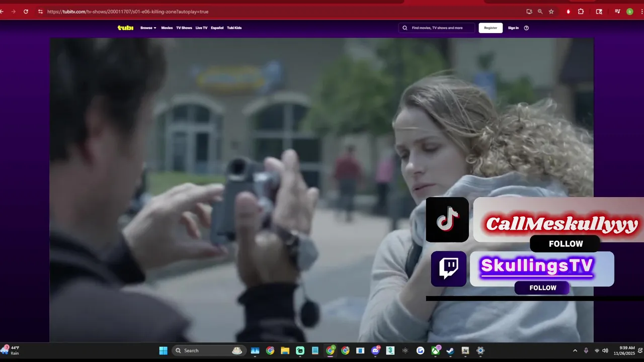
Task: Click the Tubi logo
Action: tap(125, 28)
